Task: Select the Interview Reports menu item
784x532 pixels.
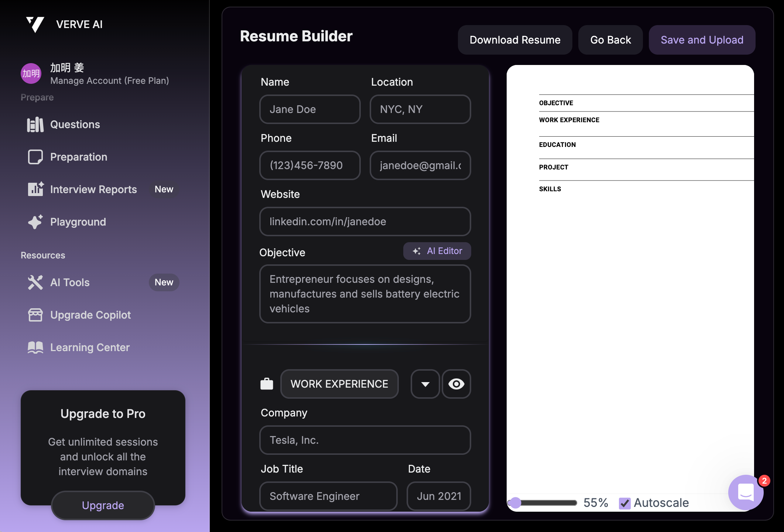Action: click(93, 189)
